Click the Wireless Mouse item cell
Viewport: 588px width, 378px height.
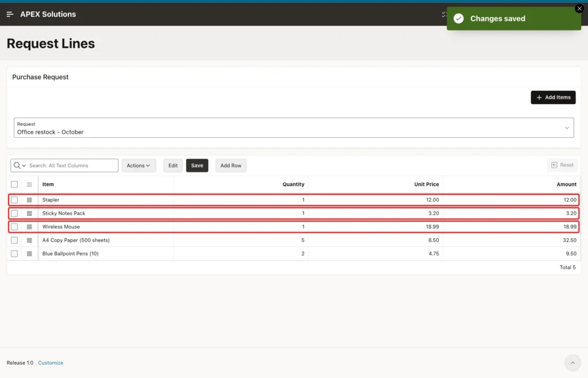coord(106,227)
